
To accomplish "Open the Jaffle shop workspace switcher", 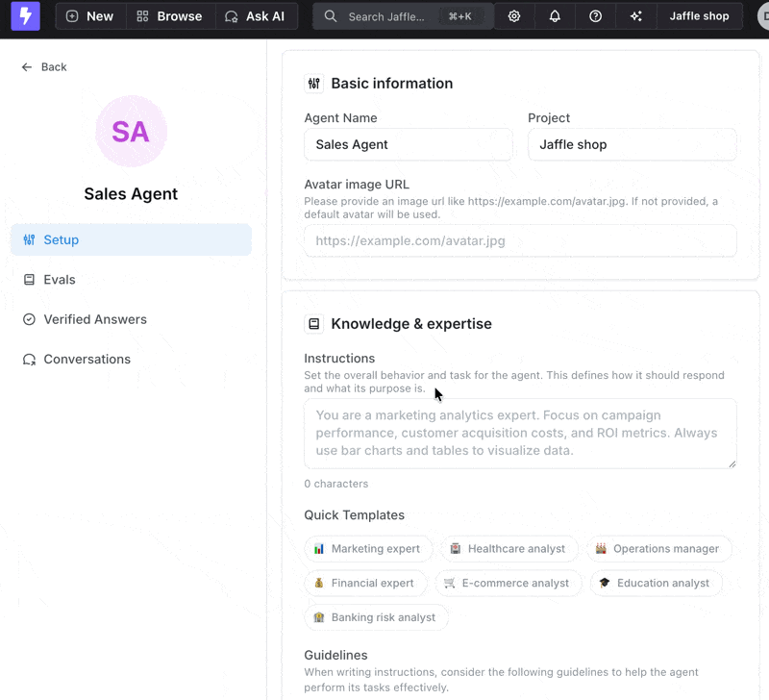I will 700,15.
